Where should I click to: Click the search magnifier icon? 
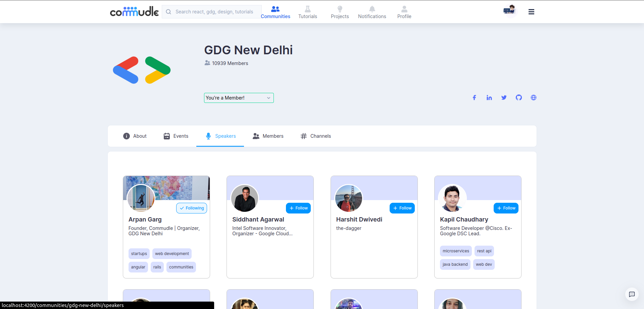click(168, 12)
